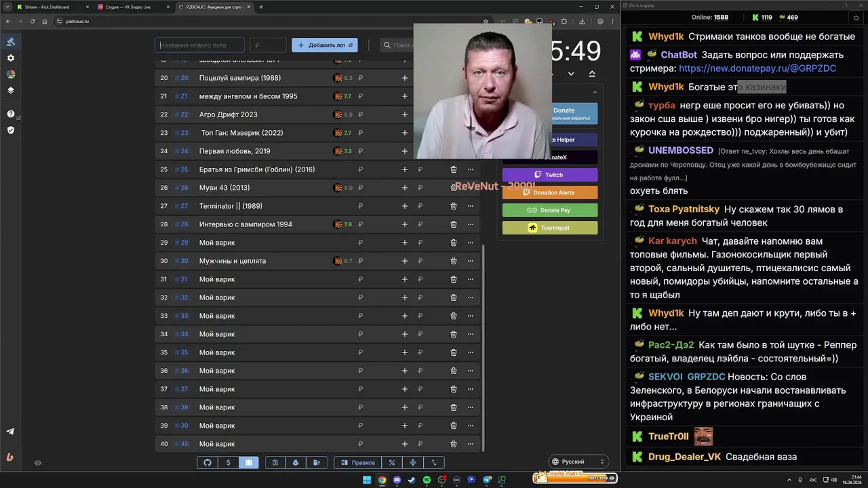868x488 pixels.
Task: Open the GitHub link in the bottom toolbar
Action: click(208, 462)
